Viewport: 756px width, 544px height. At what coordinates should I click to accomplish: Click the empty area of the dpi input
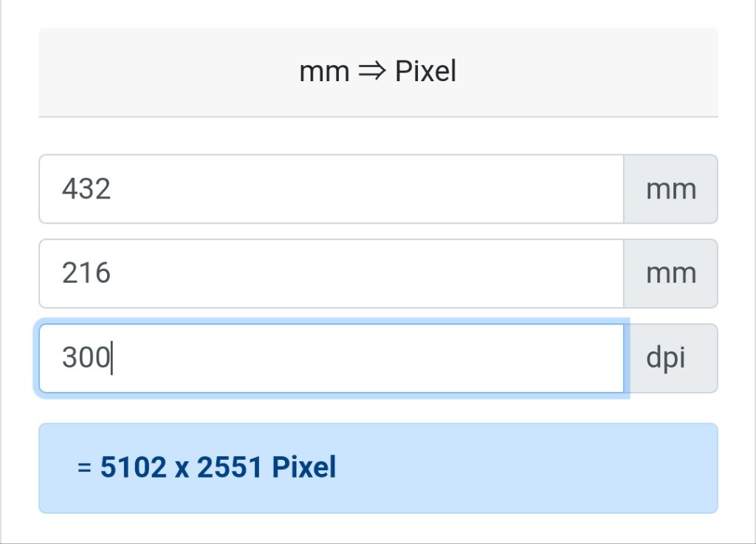tap(366, 359)
